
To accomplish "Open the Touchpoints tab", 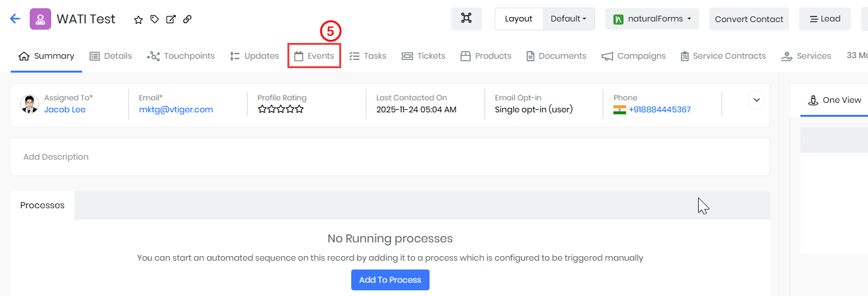I will [181, 56].
